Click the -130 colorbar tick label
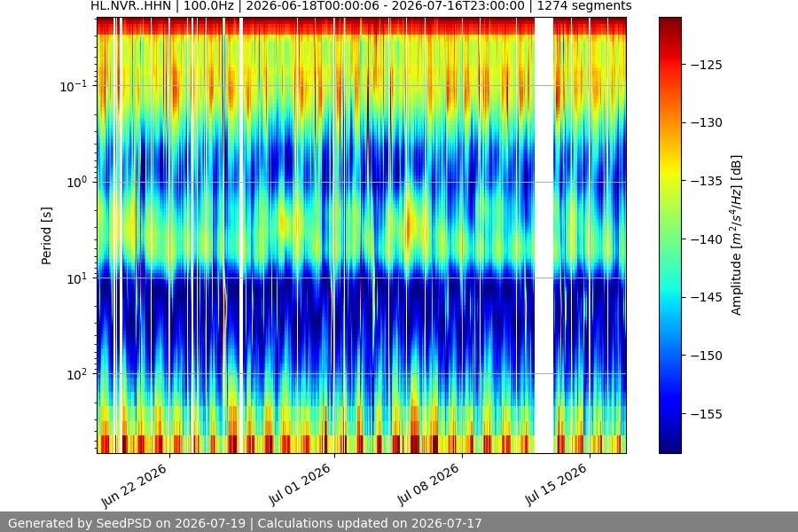798x532 pixels. (x=707, y=122)
